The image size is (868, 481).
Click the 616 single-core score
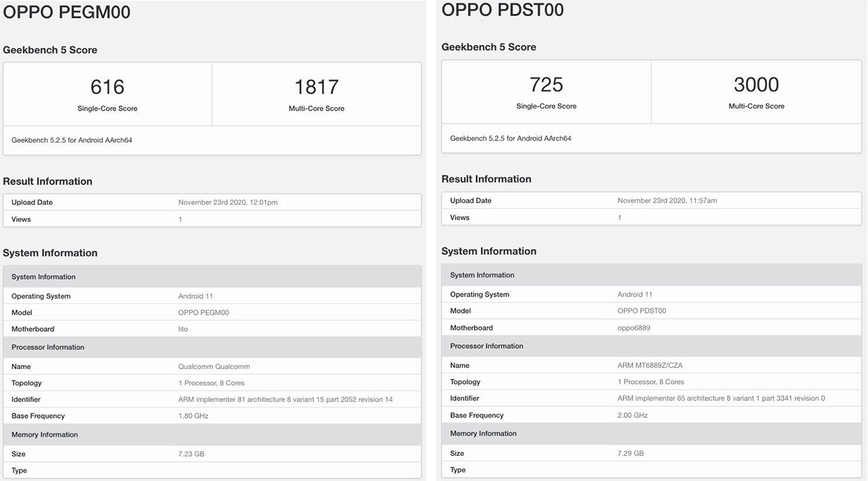(x=107, y=87)
